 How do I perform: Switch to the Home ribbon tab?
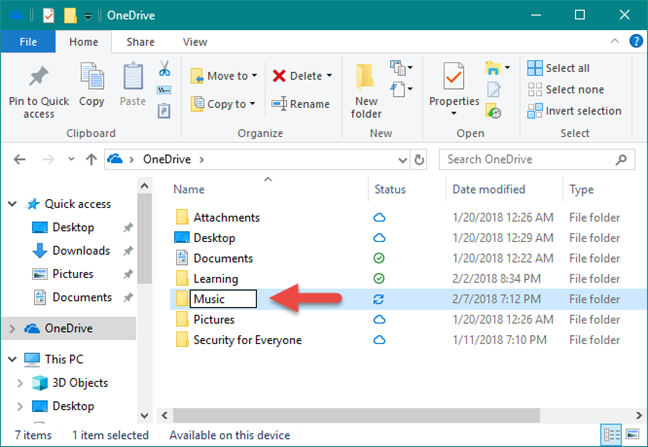pos(83,42)
